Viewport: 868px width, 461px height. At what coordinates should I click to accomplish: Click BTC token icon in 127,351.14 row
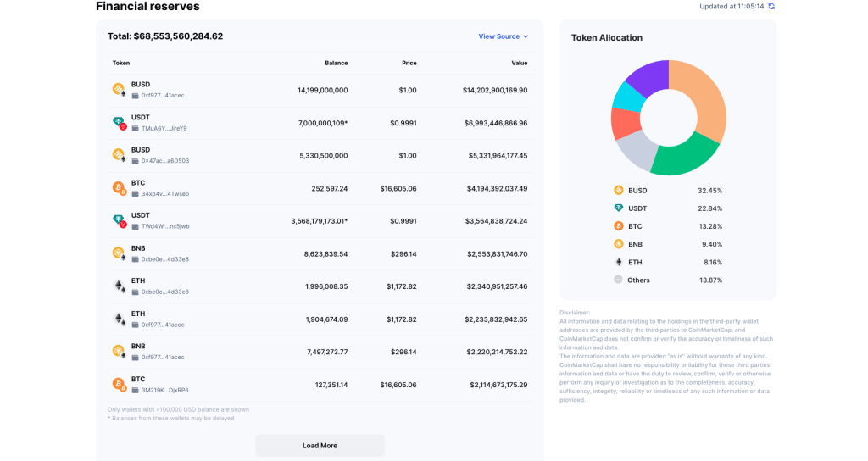point(119,384)
